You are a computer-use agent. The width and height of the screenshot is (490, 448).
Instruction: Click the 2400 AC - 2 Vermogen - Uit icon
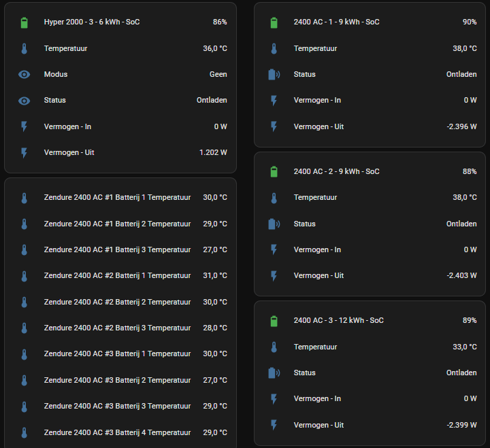tap(274, 276)
